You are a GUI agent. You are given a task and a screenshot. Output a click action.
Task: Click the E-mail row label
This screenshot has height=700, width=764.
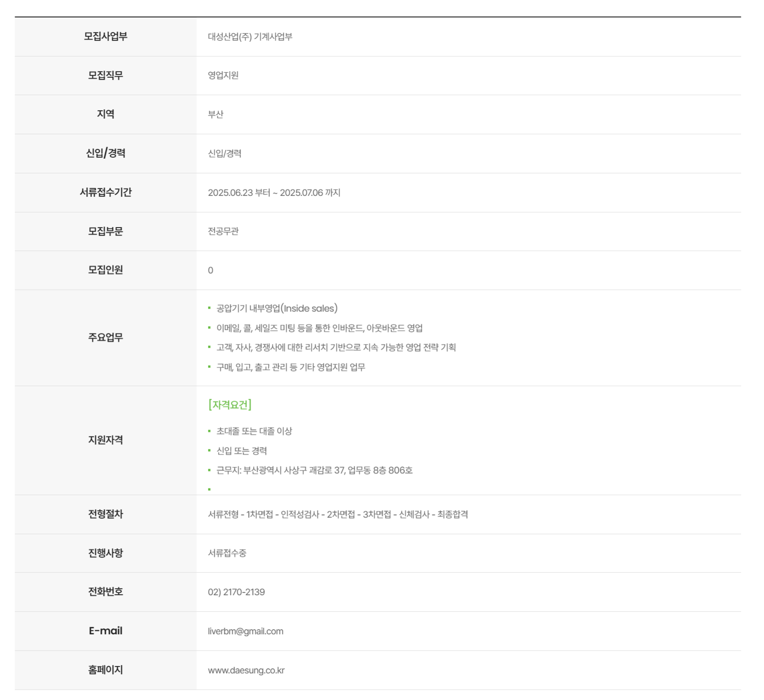105,631
